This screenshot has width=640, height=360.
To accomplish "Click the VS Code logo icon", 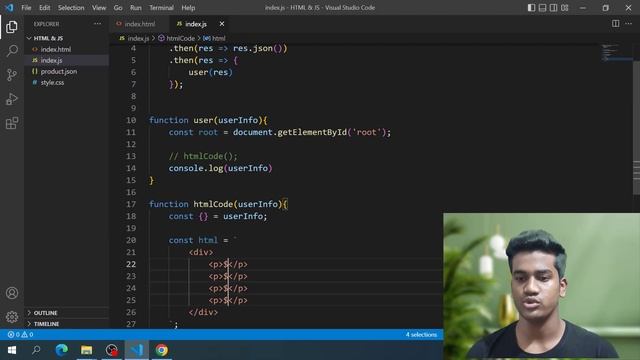I will click(9, 7).
